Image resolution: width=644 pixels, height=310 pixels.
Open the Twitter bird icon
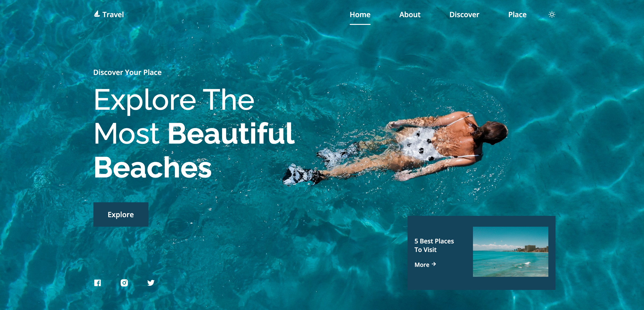tap(151, 283)
